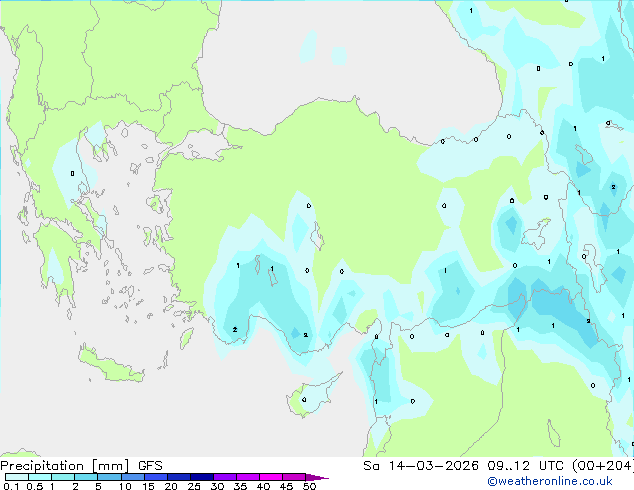
Task: Select legend swatch between 45 and 50
Action: [x=294, y=477]
